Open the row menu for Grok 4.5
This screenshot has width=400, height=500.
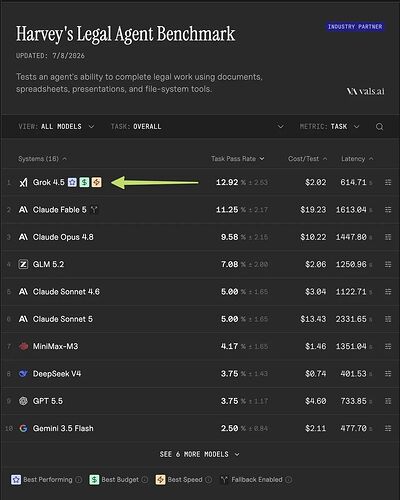[x=388, y=182]
